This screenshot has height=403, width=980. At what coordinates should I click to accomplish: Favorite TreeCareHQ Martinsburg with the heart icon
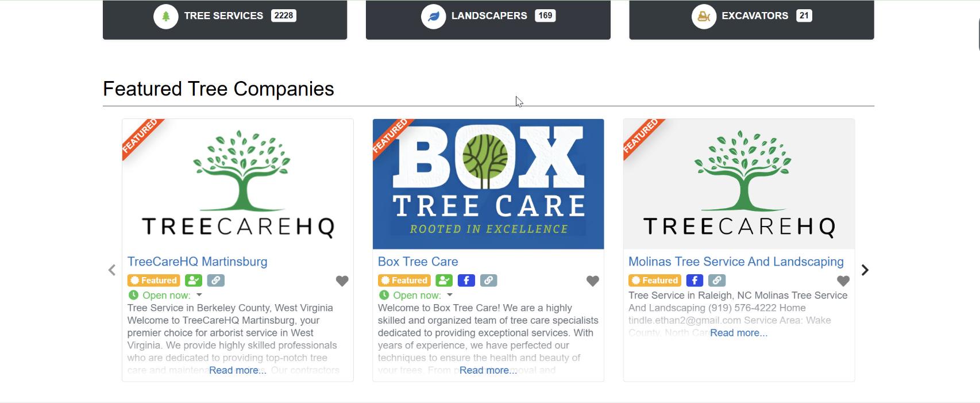tap(342, 281)
